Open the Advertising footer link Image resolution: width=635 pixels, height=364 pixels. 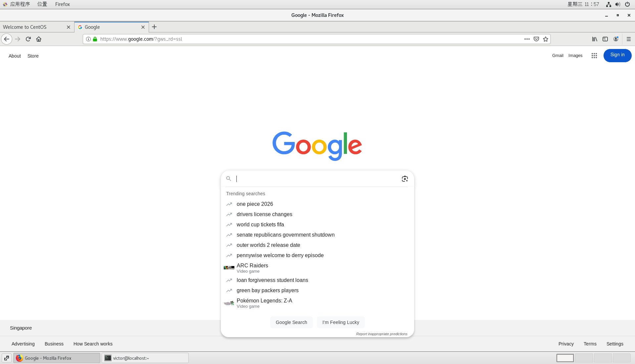pyautogui.click(x=23, y=344)
